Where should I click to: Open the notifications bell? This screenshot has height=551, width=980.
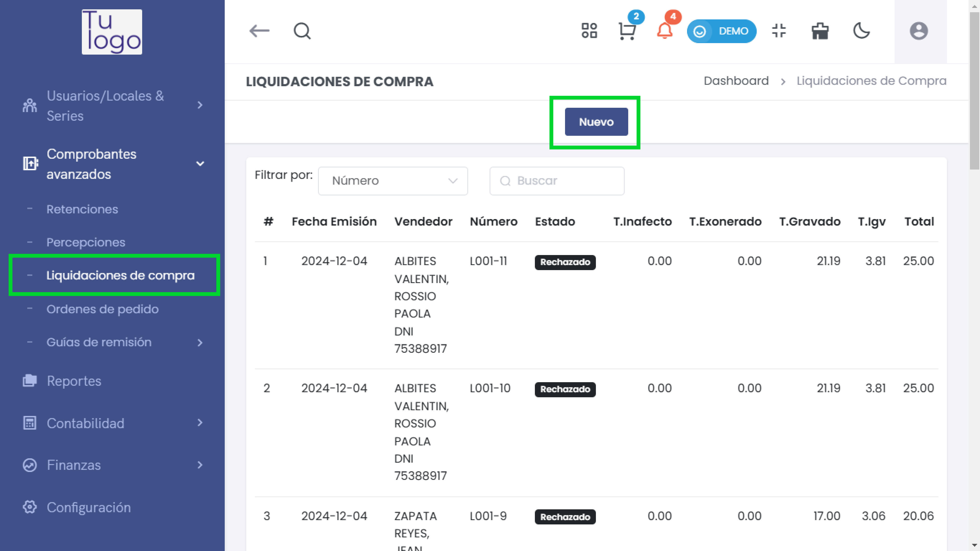[664, 31]
